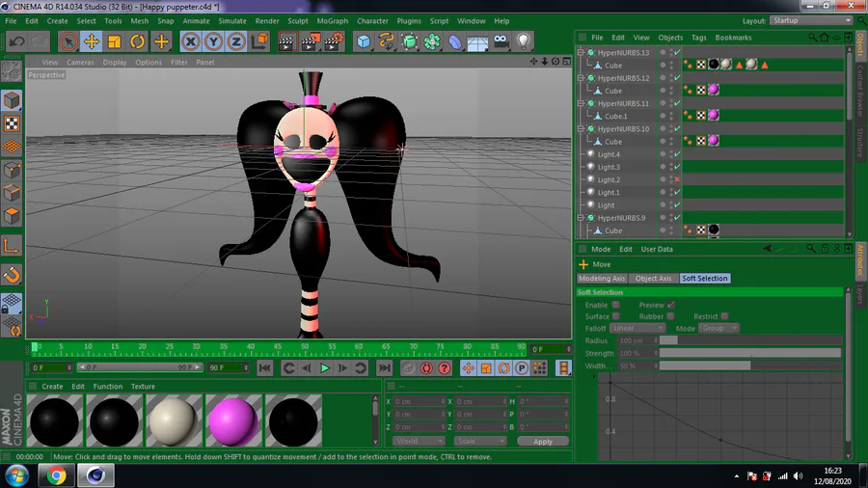
Task: Open Chrome from the taskbar
Action: click(x=56, y=475)
